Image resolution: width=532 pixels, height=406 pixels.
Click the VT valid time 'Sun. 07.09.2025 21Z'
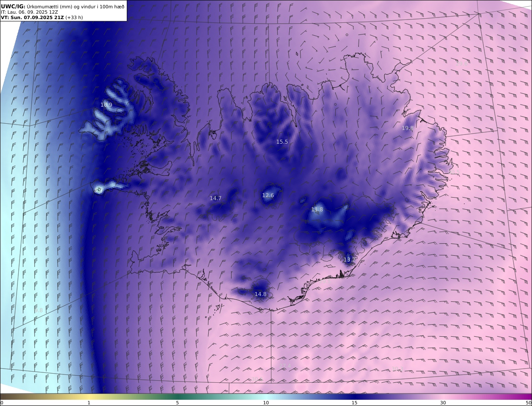[42, 17]
